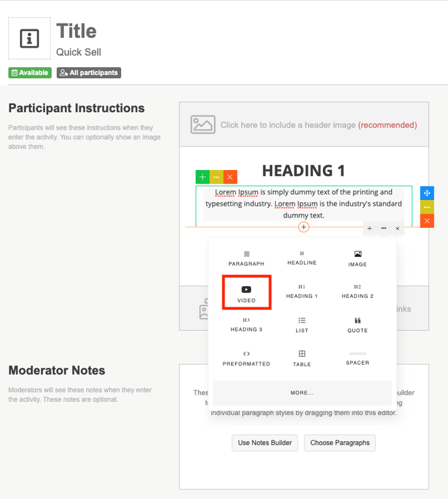Viewport: 448px width, 499px height.
Task: Click into the Lorem Ipsum paragraph text
Action: point(303,204)
